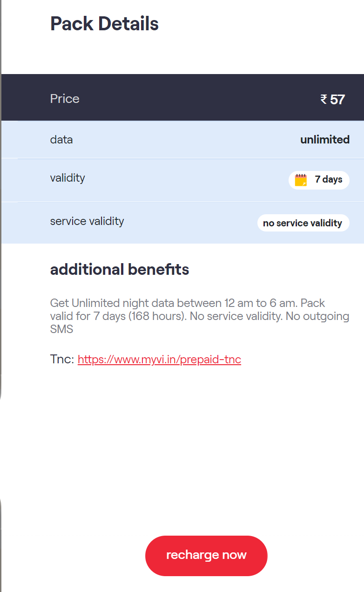Click the Pack Details heading

coord(104,24)
